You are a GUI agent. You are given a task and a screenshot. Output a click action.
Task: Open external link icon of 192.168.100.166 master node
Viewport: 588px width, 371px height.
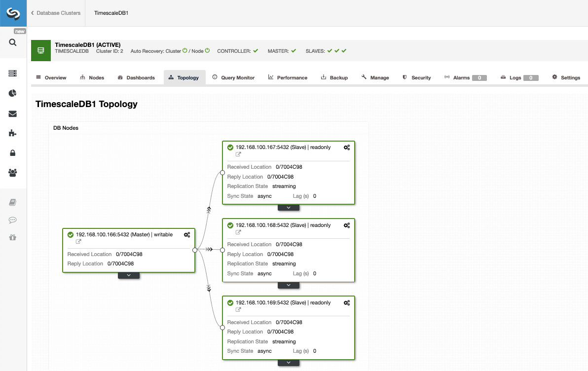pos(78,242)
